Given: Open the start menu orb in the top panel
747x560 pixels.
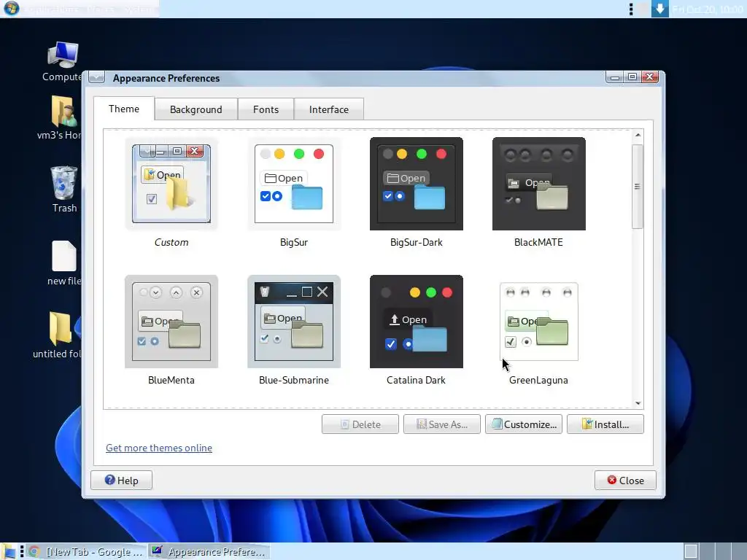Looking at the screenshot, I should pos(12,9).
